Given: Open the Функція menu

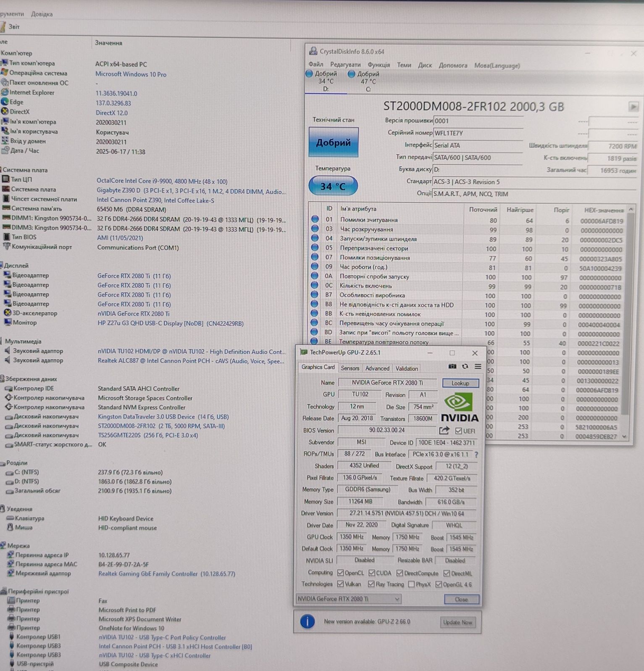Looking at the screenshot, I should coord(379,65).
